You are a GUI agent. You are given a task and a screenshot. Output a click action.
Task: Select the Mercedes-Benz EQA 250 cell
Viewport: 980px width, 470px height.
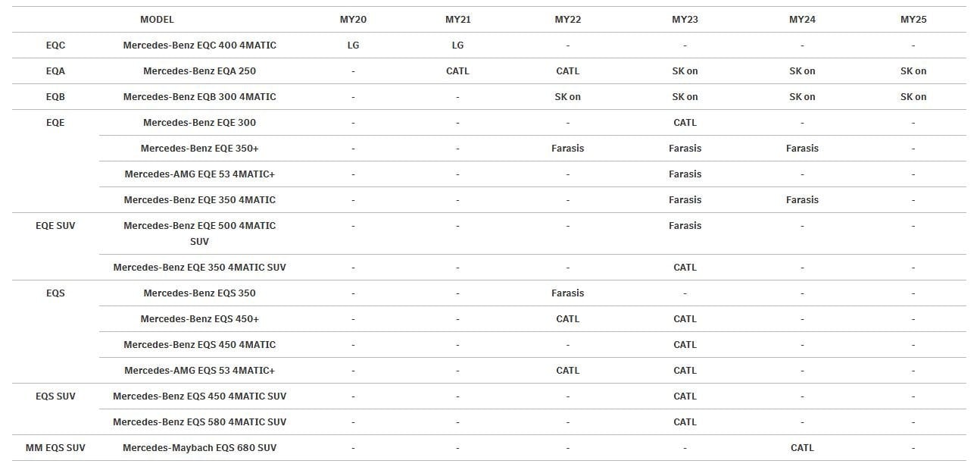[x=200, y=71]
